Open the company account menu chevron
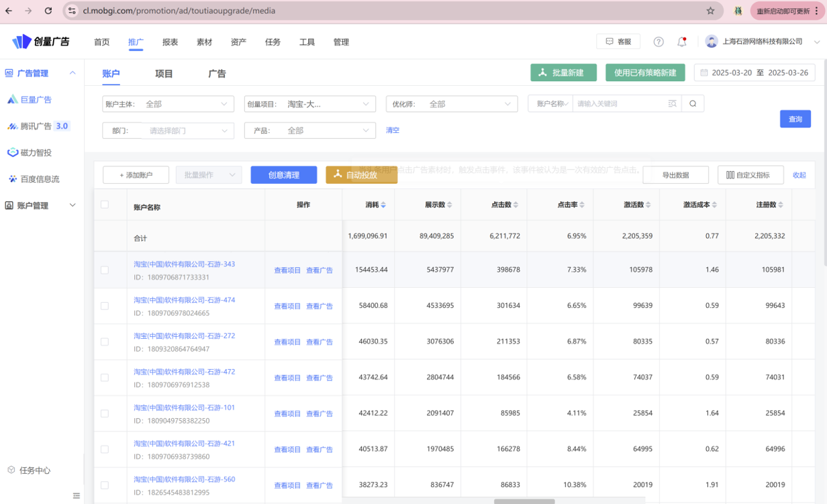827x504 pixels. 817,42
